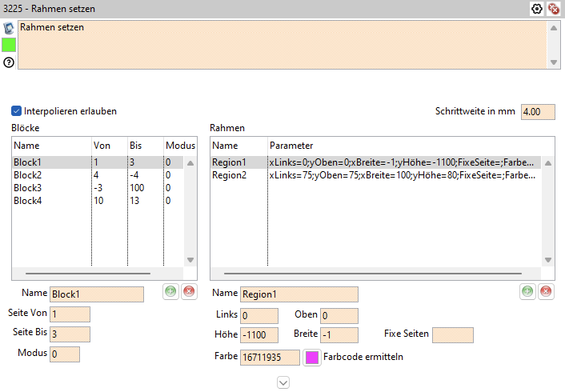Screen dimensions: 565x392
Task: Toggle the Interpolieren erlauben checkbox
Action: click(17, 111)
